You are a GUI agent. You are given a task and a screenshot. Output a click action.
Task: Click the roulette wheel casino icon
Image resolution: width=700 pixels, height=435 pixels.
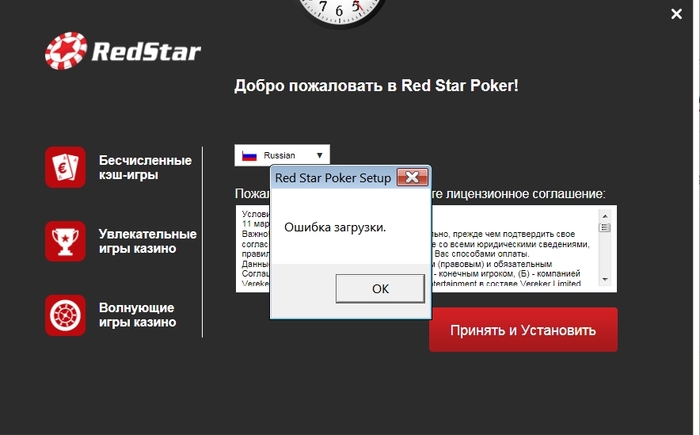[65, 315]
